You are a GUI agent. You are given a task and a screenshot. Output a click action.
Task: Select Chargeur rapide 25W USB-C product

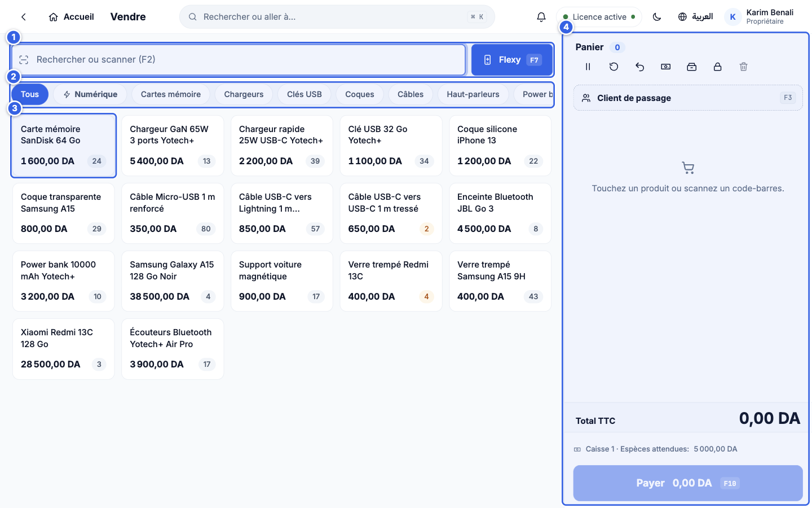click(x=282, y=146)
